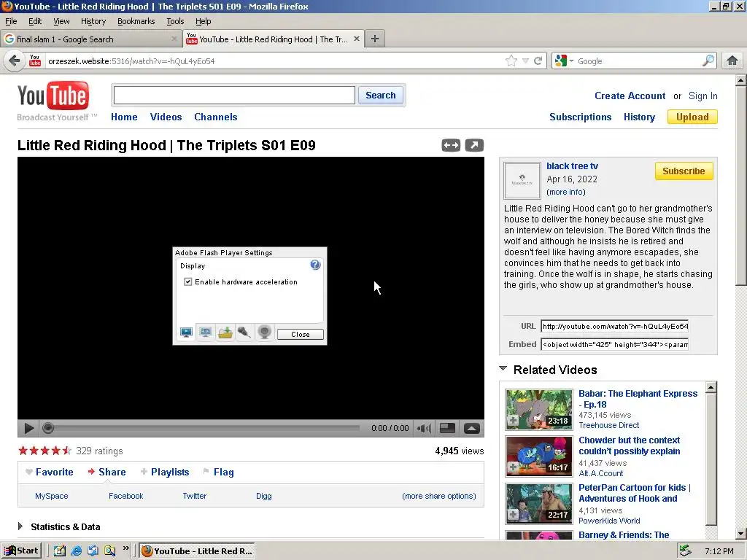Open Babar: The Elephant Express thumbnail
This screenshot has width=747, height=560.
(x=539, y=410)
